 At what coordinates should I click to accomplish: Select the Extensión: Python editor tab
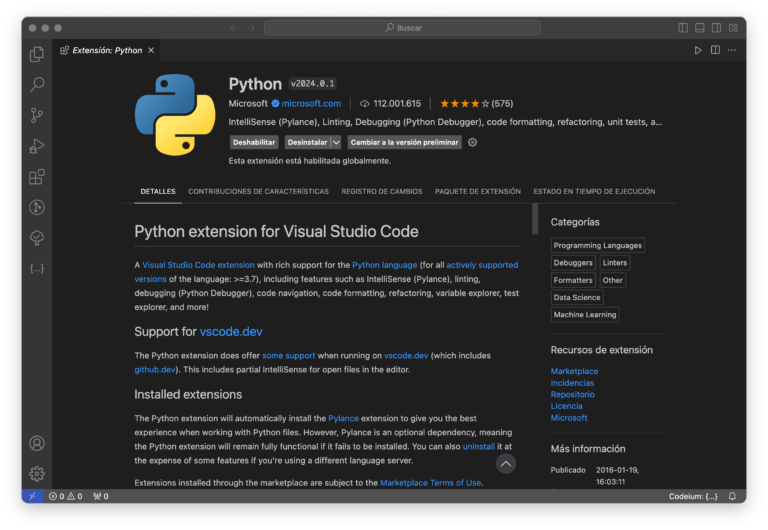[107, 50]
